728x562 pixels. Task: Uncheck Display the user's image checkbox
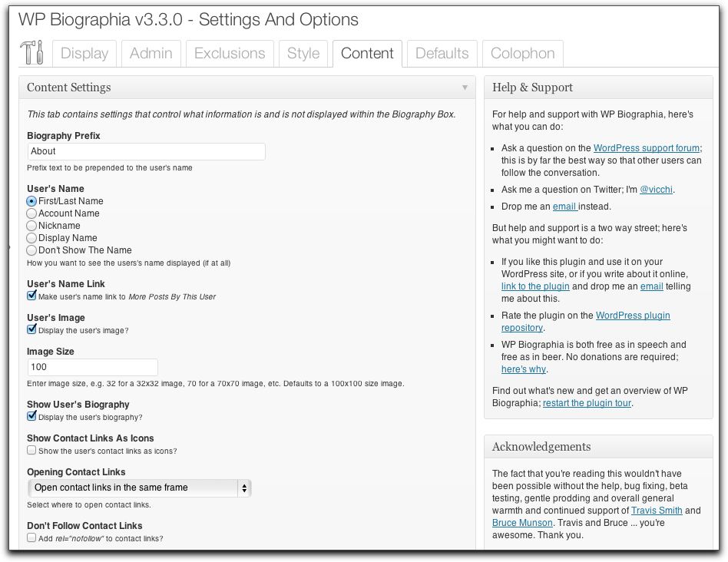pos(31,330)
